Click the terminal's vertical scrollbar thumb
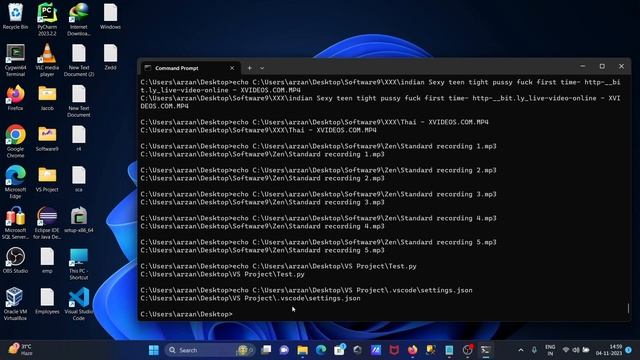This screenshot has height=360, width=640. tap(628, 309)
